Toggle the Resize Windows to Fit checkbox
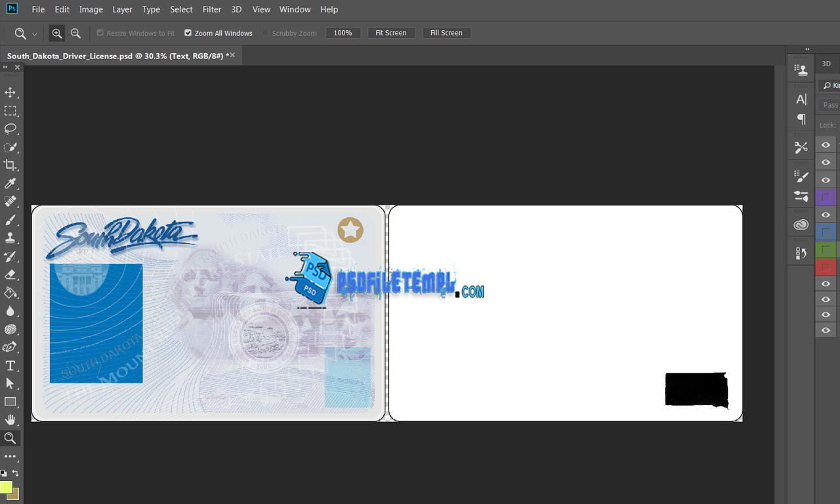 tap(100, 33)
